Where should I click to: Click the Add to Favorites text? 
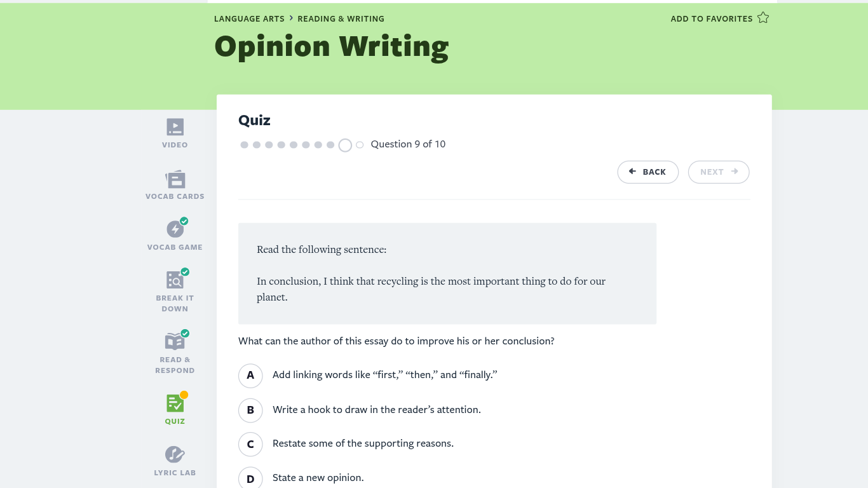(x=711, y=19)
